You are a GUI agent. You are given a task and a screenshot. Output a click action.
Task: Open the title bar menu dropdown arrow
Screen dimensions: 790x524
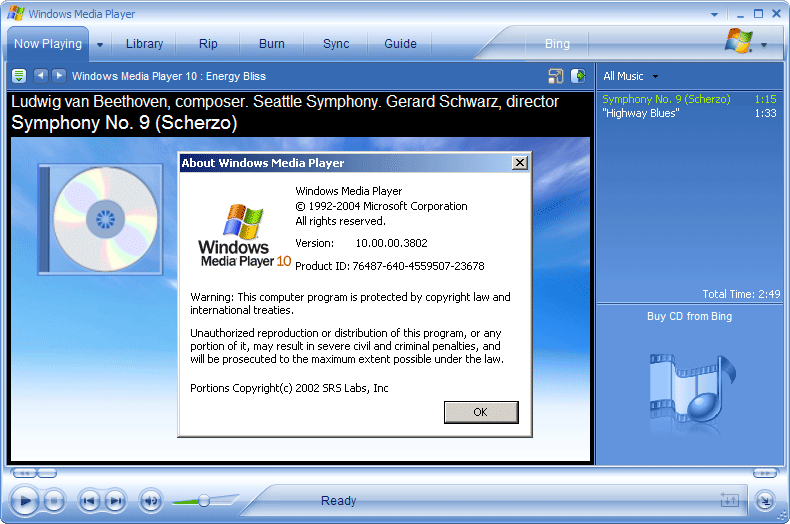(x=714, y=15)
